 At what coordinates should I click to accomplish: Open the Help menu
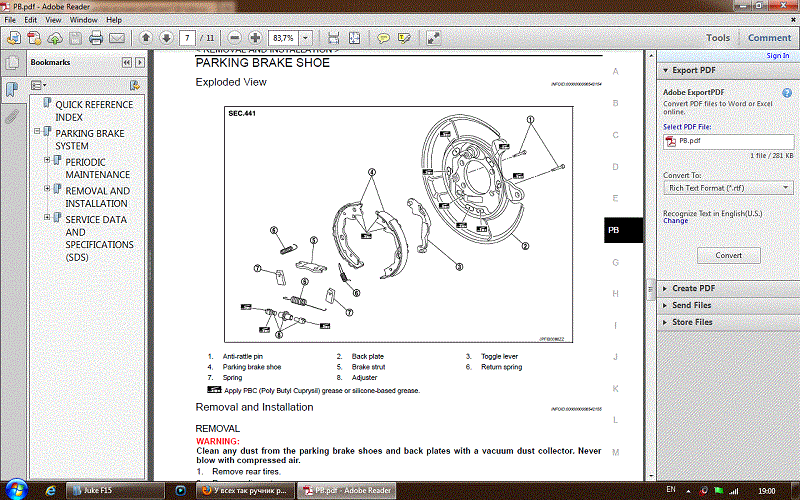[x=114, y=20]
